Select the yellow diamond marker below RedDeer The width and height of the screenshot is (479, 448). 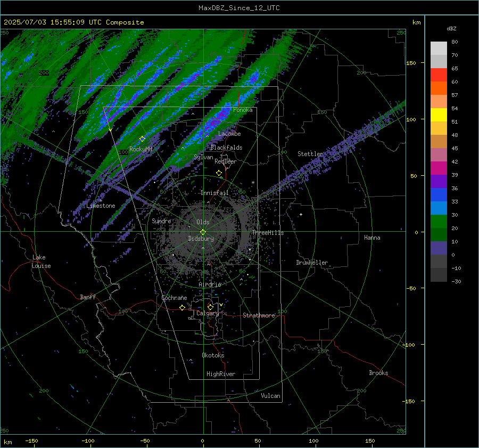219,173
